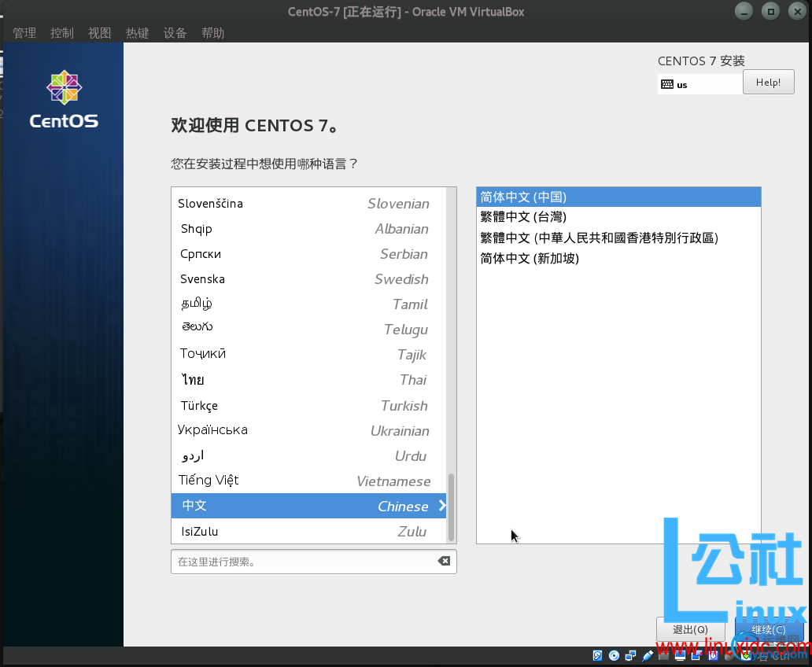
Task: Click the us keyboard layout indicator
Action: click(699, 84)
